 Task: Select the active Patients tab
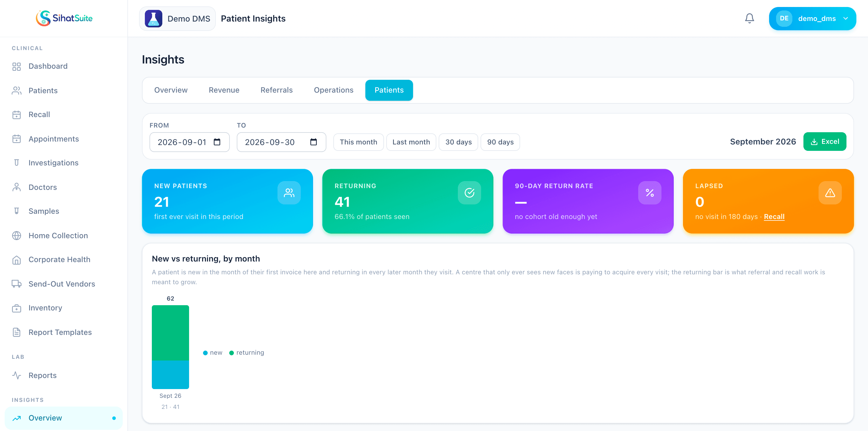(389, 90)
